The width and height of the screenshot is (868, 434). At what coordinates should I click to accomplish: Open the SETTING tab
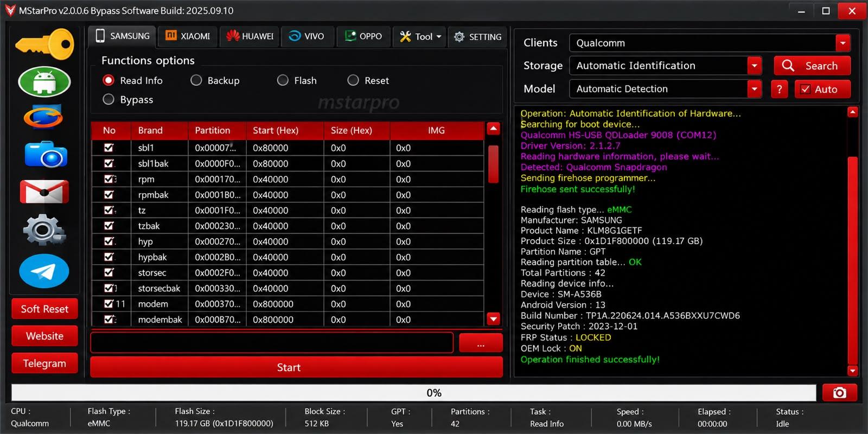pos(477,36)
